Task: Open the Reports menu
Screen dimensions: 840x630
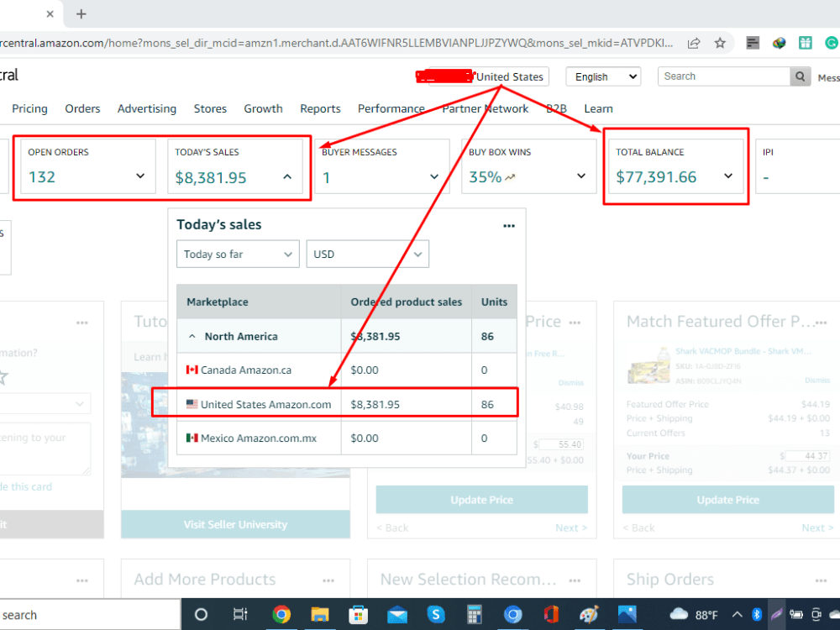Action: [x=320, y=108]
